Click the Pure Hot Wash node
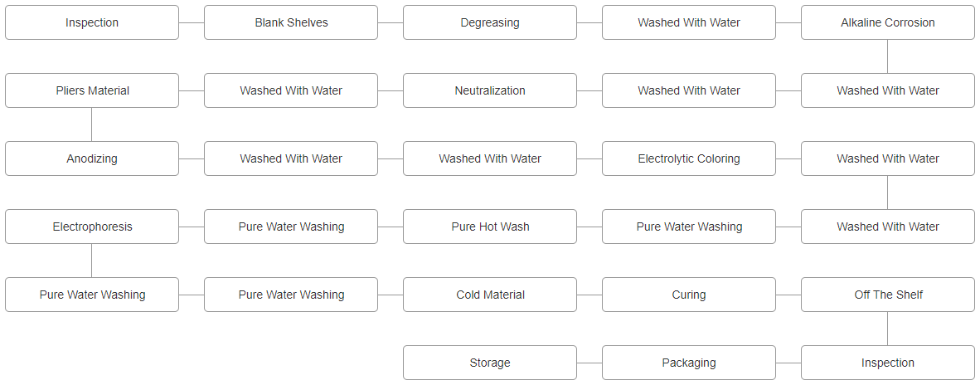Viewport: 980px width, 385px height. coord(490,227)
